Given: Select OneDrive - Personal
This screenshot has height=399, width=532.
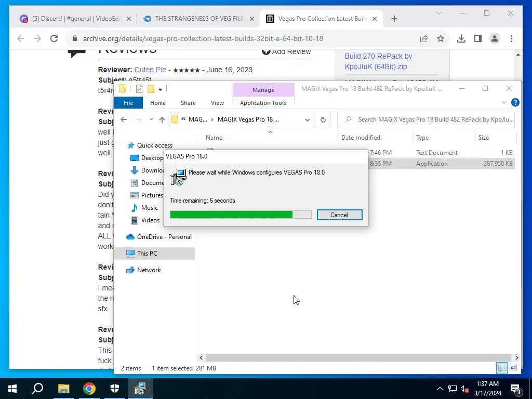Looking at the screenshot, I should 164,237.
